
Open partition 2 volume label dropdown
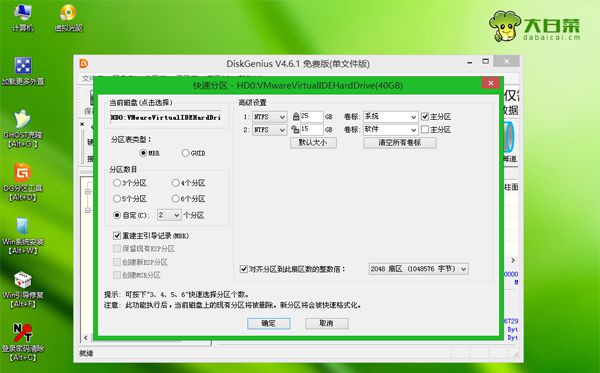point(390,130)
